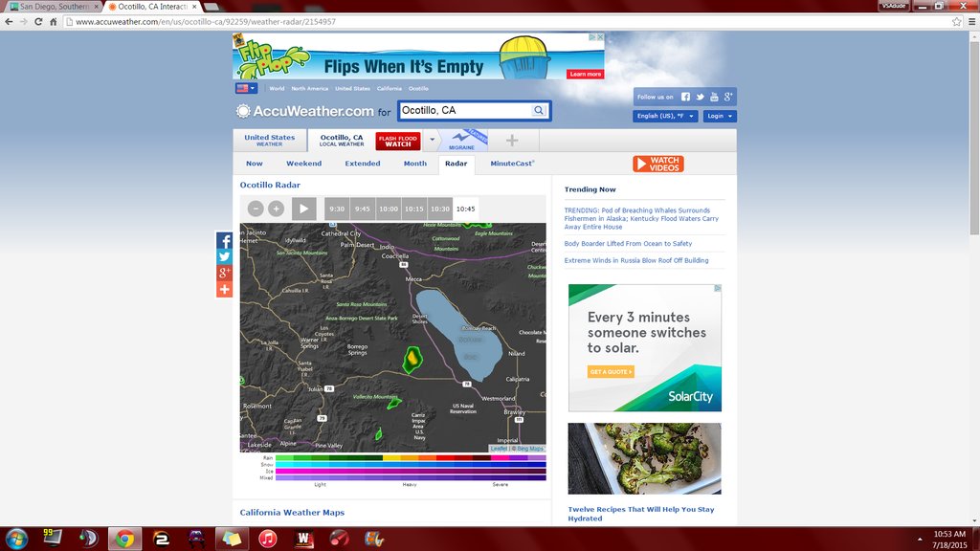Screen dimensions: 980x551
Task: Open Sticky Notes from the taskbar
Action: click(x=232, y=539)
